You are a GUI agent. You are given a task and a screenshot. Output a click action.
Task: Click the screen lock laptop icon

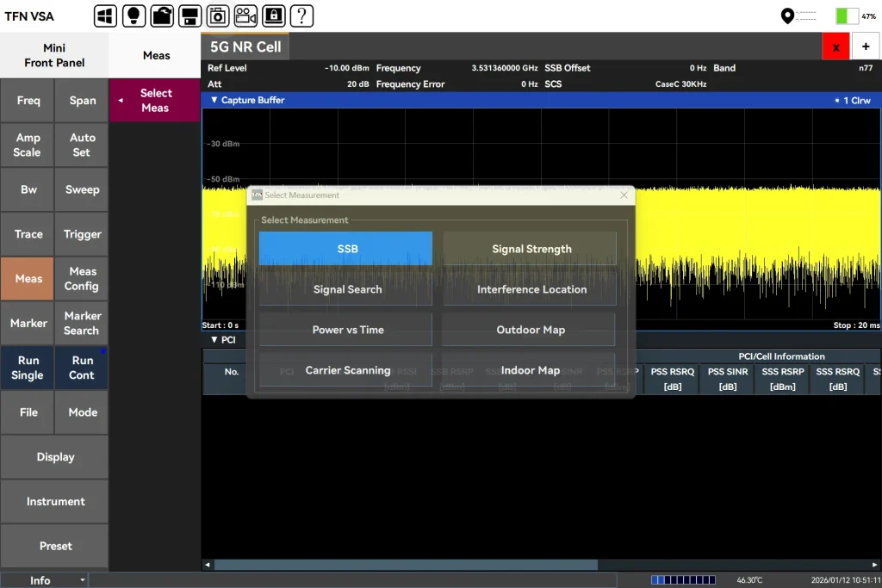[x=273, y=15]
